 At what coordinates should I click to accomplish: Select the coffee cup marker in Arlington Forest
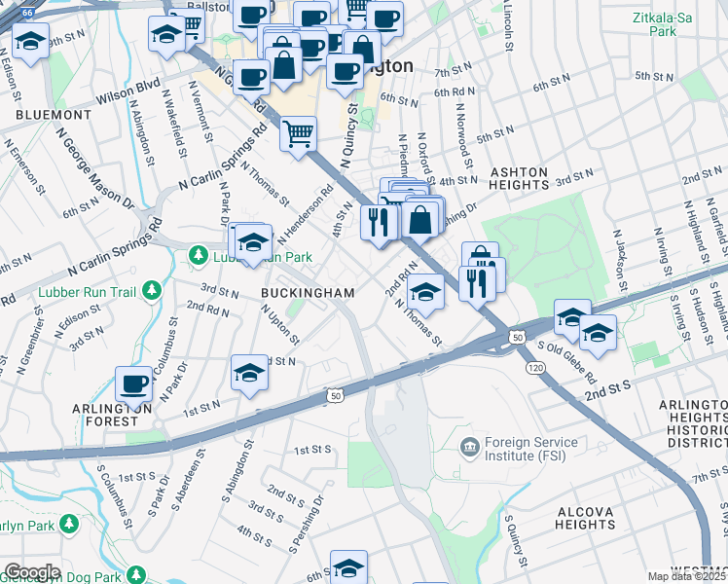(x=133, y=383)
